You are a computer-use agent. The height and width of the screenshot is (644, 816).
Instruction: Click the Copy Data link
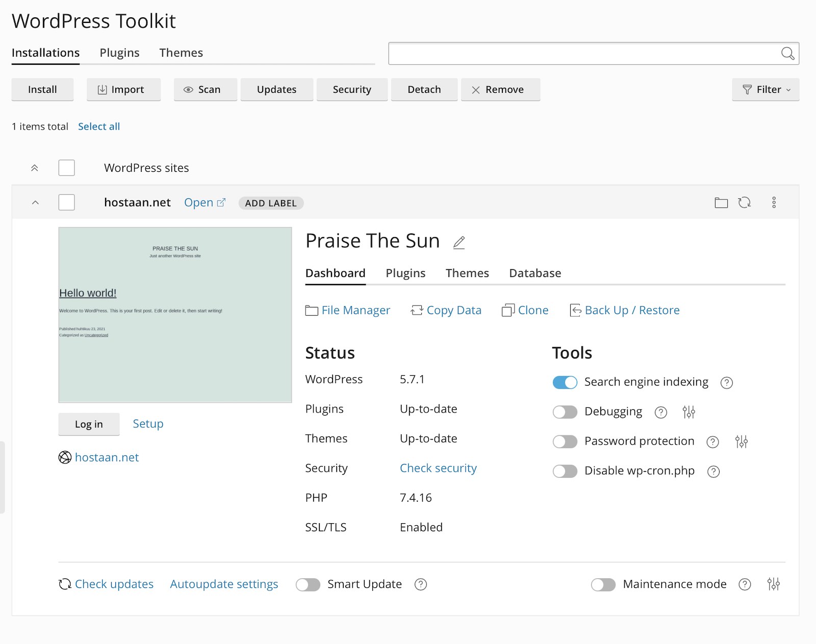point(454,310)
